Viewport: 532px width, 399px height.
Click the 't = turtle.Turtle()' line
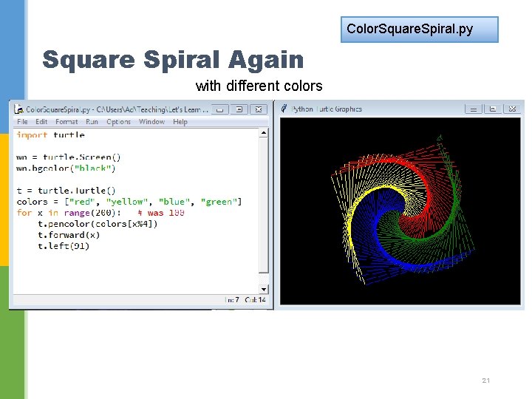[x=66, y=191]
